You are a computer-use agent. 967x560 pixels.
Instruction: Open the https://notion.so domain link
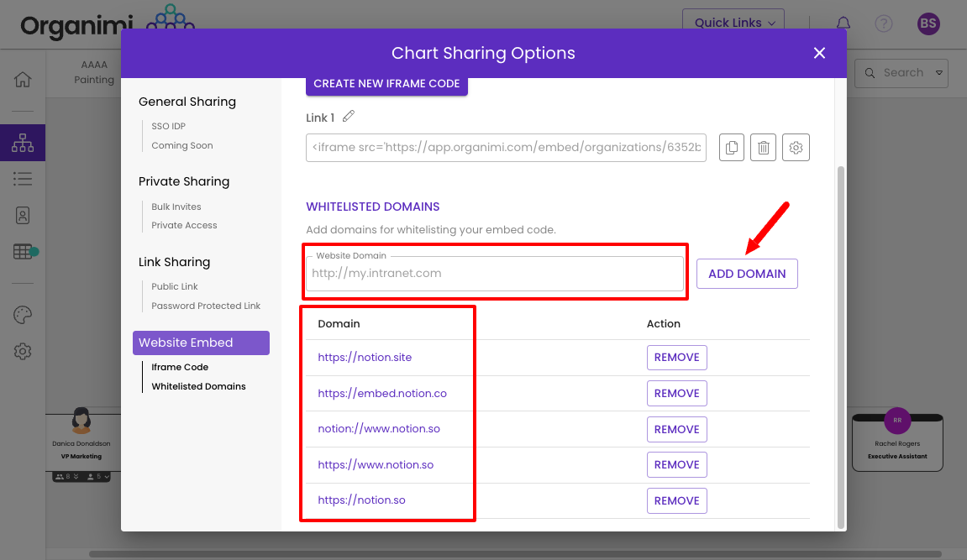(x=361, y=500)
